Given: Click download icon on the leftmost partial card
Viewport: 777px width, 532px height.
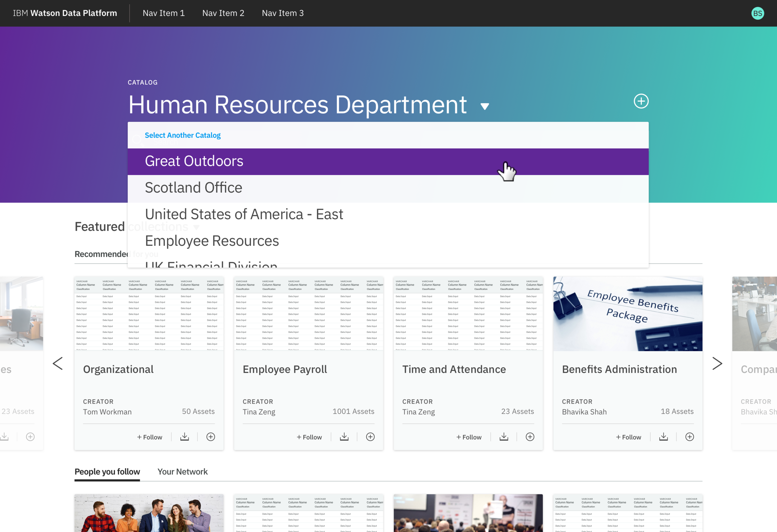Looking at the screenshot, I should click(4, 437).
